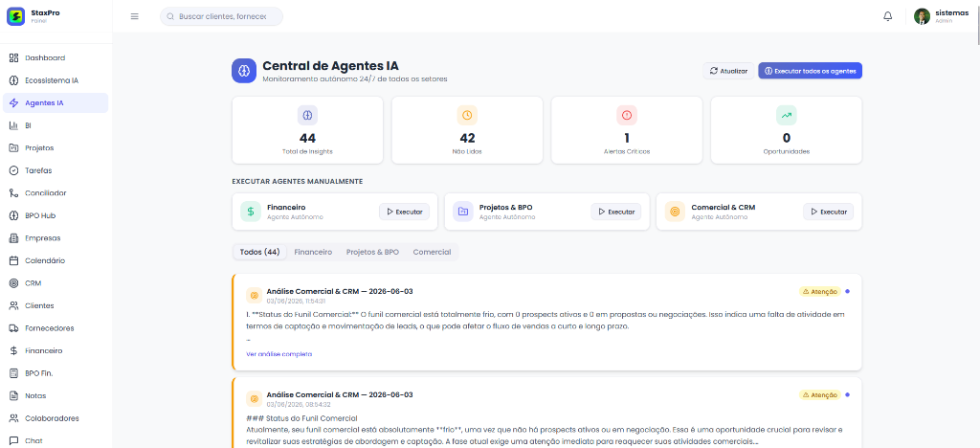Switch to the Comercial filter tab

pyautogui.click(x=432, y=252)
